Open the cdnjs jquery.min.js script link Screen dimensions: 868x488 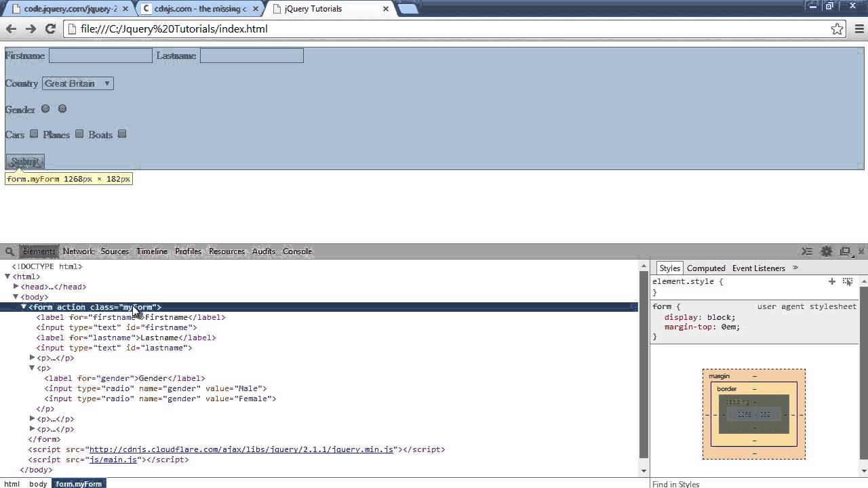(x=241, y=449)
